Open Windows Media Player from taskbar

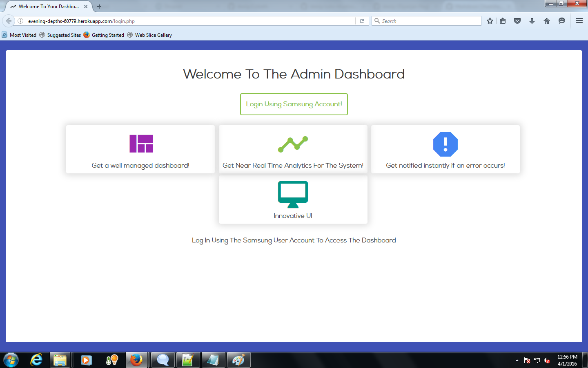pyautogui.click(x=86, y=360)
